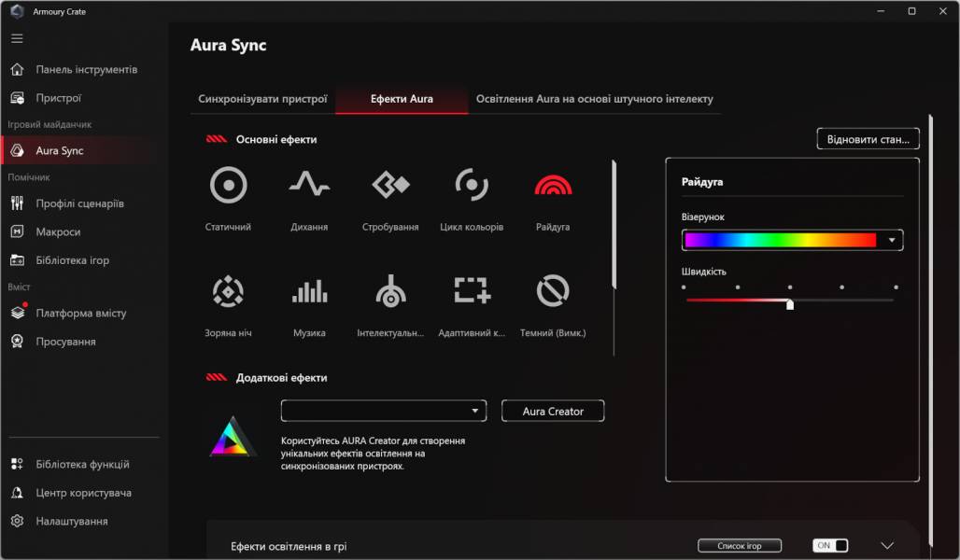Click the Ігровий майданчик sidebar section label

click(x=49, y=124)
